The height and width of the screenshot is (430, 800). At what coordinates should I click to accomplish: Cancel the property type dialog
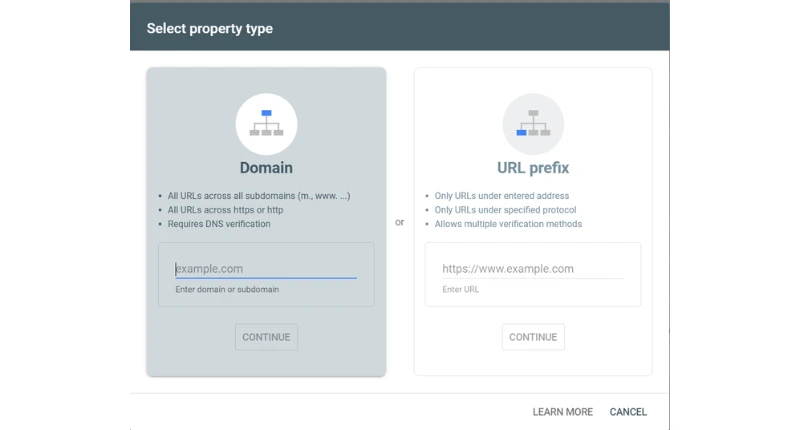coord(628,412)
